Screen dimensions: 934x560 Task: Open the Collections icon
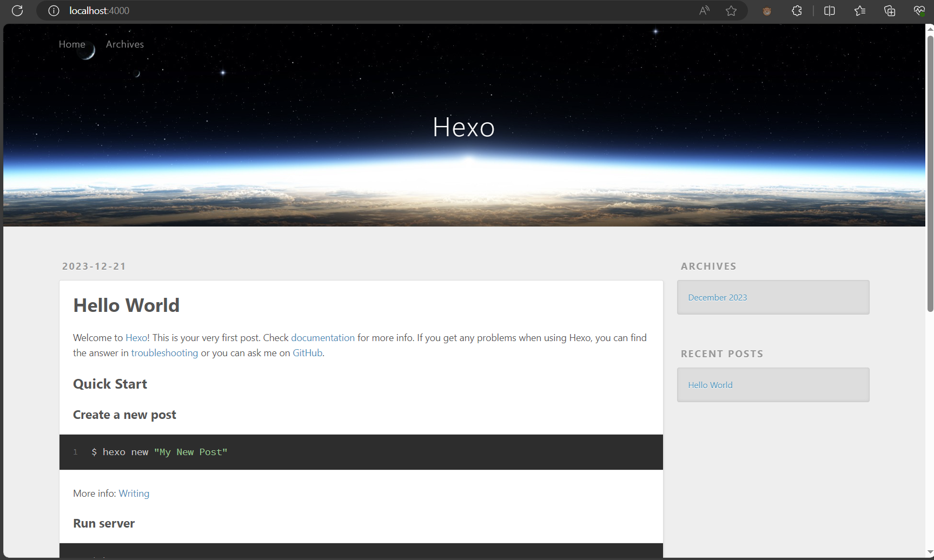click(890, 11)
